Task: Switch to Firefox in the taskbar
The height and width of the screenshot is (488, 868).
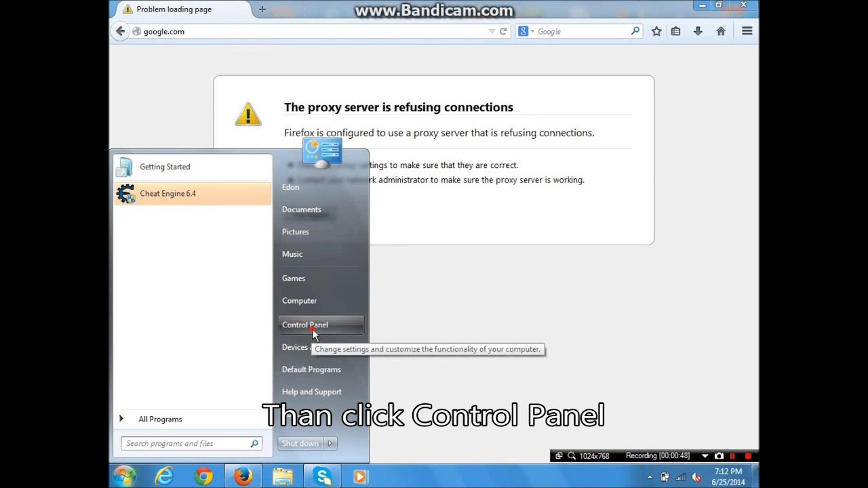Action: click(243, 476)
